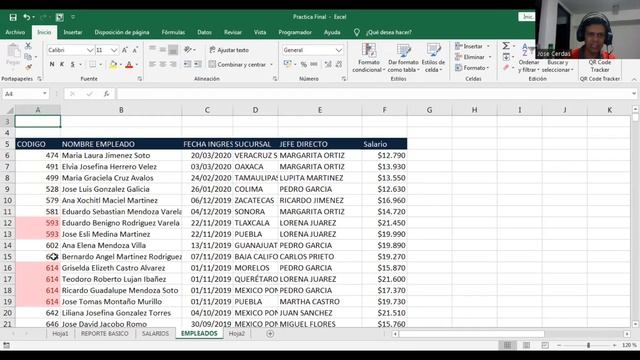Click the fill color bucket swatch
Image resolution: width=640 pixels, height=360 pixels.
[x=113, y=64]
